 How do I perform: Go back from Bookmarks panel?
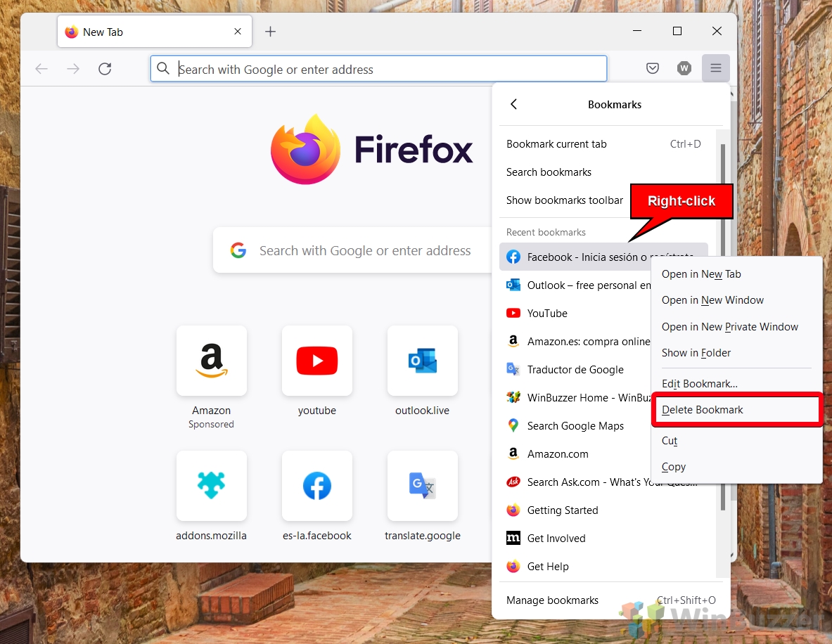tap(513, 104)
